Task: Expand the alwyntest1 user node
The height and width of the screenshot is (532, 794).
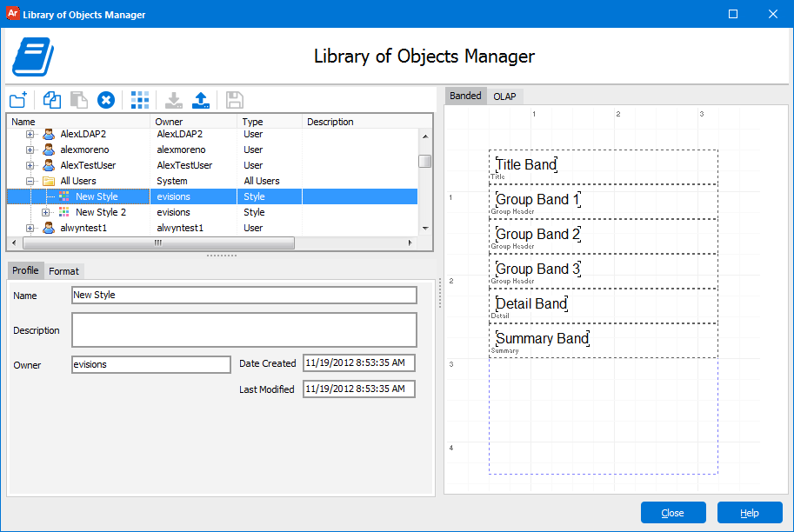Action: coord(30,229)
